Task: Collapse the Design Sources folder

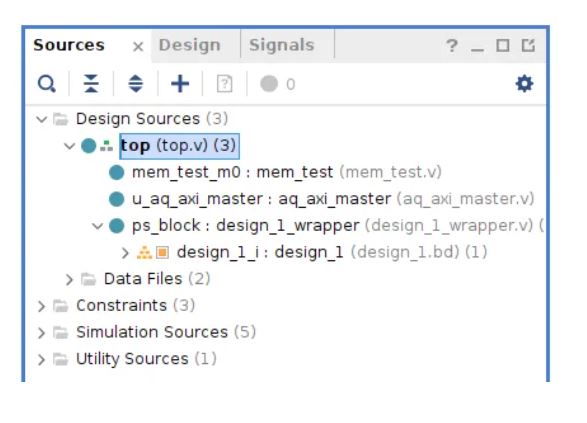Action: tap(41, 119)
